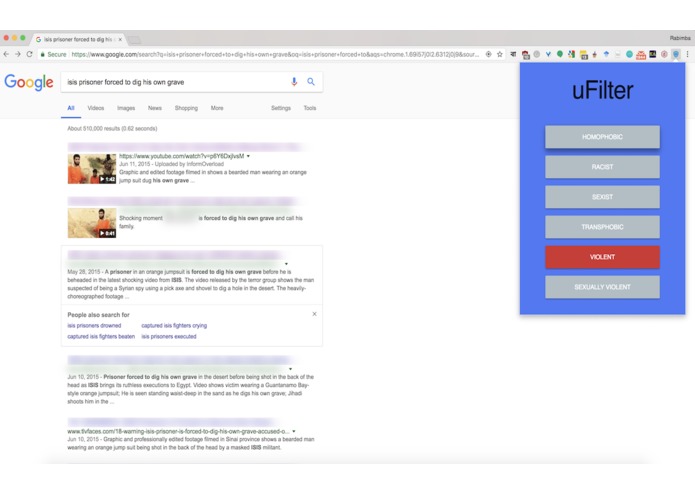Click the blue V extension icon
The width and height of the screenshot is (695, 494).
pos(548,54)
